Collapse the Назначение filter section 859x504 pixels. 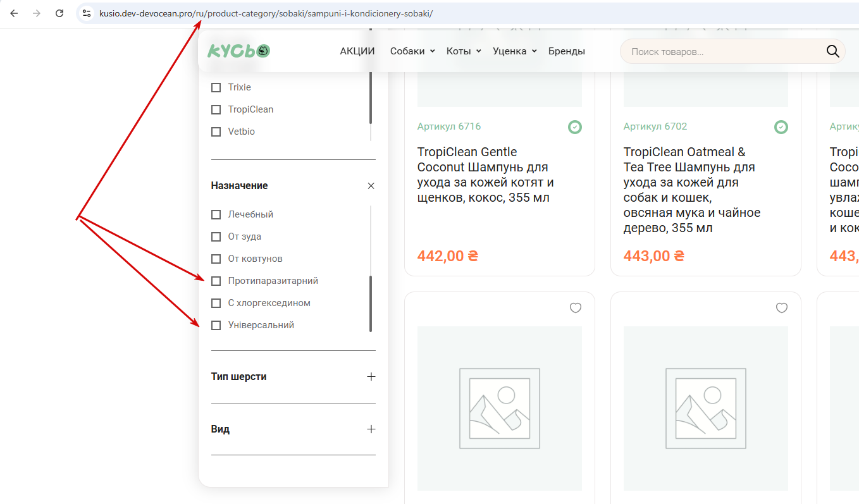click(371, 186)
